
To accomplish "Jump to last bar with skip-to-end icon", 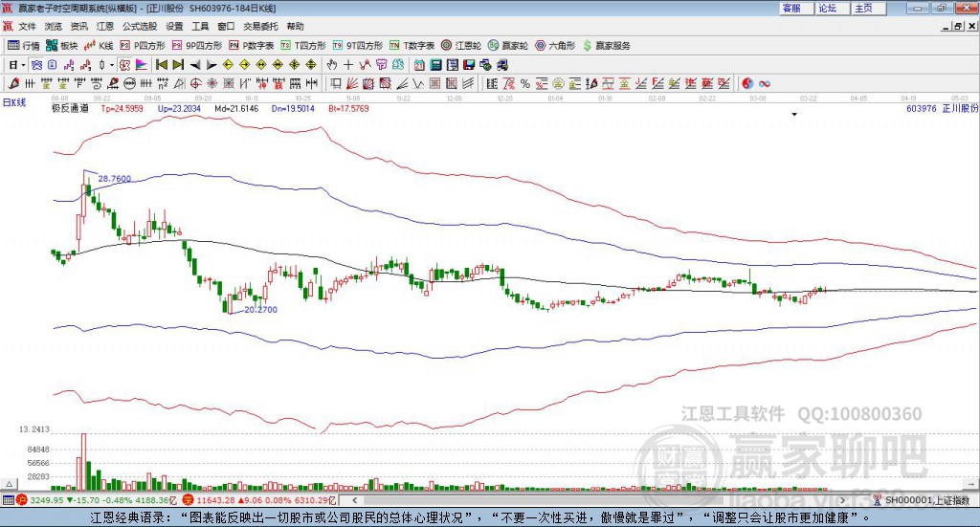I will 178,65.
